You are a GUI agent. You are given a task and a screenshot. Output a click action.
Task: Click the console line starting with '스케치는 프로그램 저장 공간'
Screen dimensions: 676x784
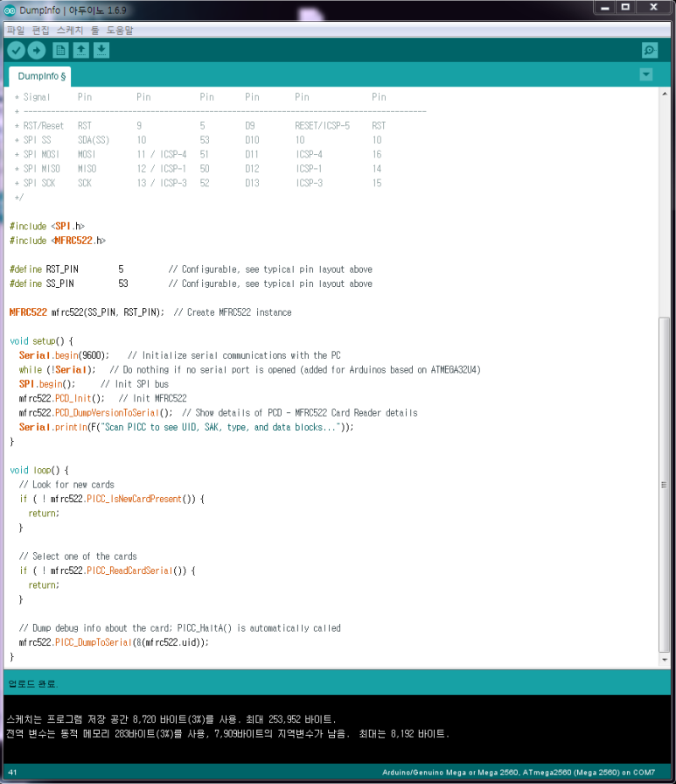[x=171, y=719]
